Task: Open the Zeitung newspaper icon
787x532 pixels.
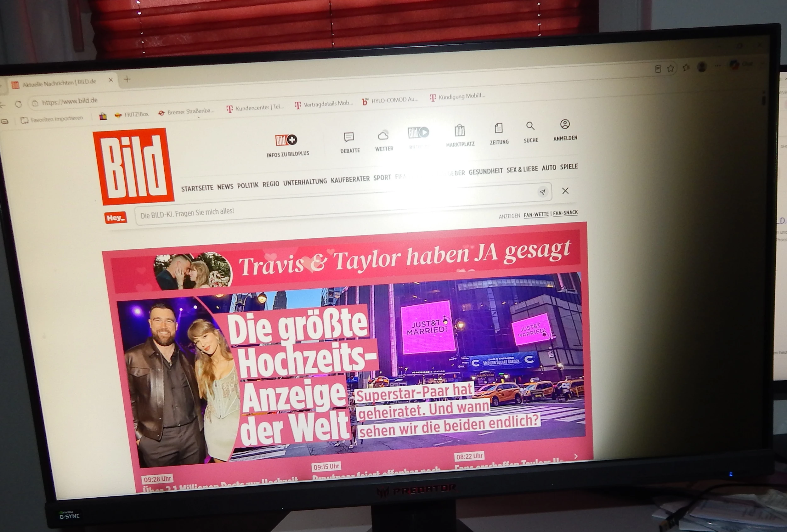Action: pos(498,128)
